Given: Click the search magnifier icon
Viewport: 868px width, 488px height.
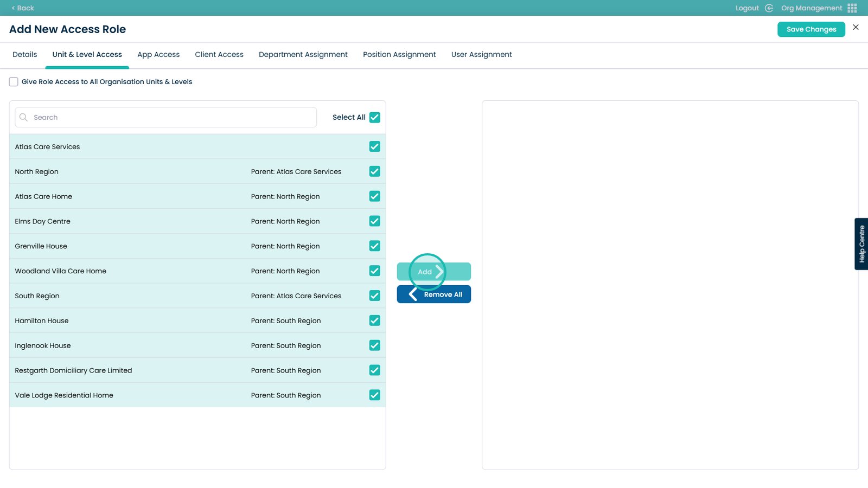Looking at the screenshot, I should tap(23, 117).
